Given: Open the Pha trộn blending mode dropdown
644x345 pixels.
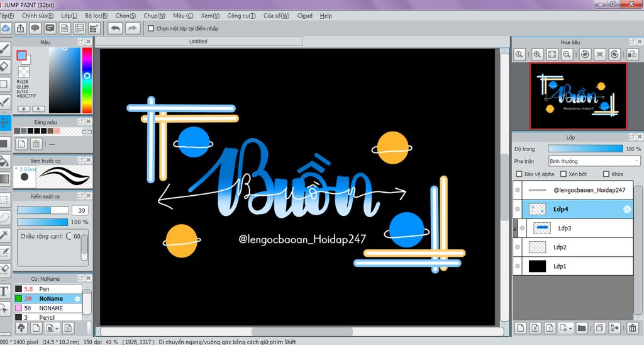Looking at the screenshot, I should tap(594, 161).
